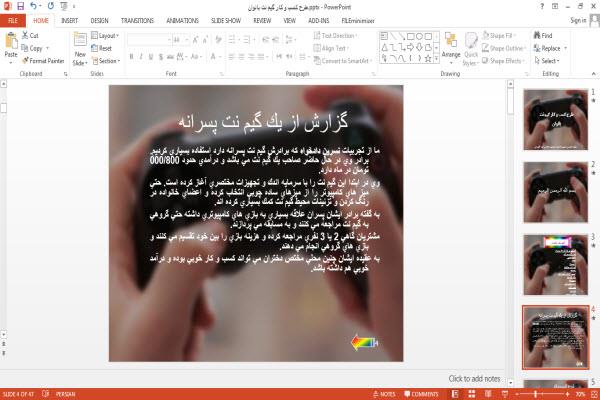600x400 pixels.
Task: Click Convert to SmartArt
Action: 342,61
